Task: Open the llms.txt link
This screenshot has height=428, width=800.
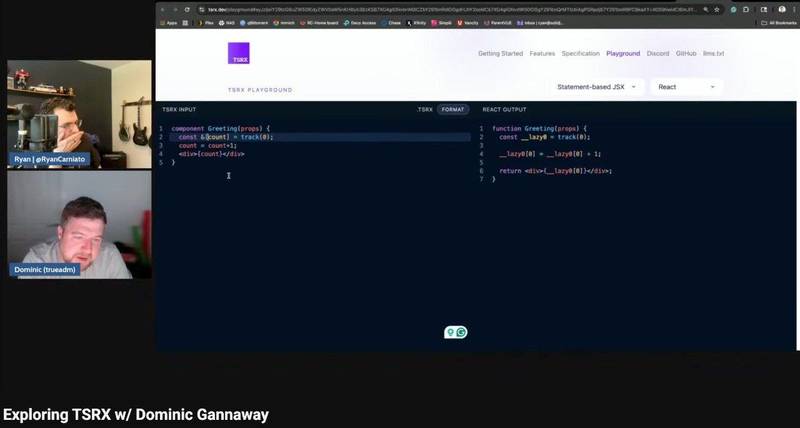Action: pos(713,54)
